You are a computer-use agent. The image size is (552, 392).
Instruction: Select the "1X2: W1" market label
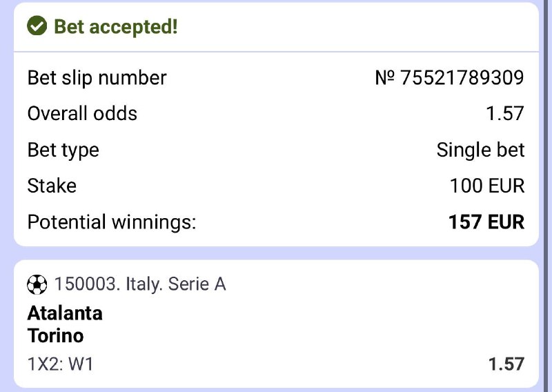click(60, 364)
